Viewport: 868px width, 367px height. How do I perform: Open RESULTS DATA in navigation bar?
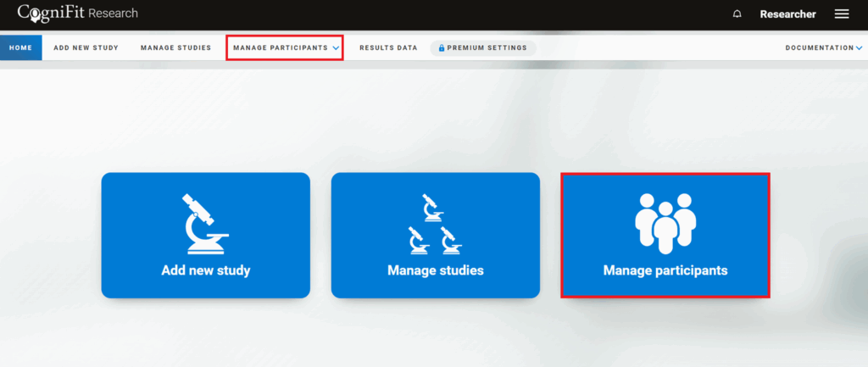click(388, 47)
